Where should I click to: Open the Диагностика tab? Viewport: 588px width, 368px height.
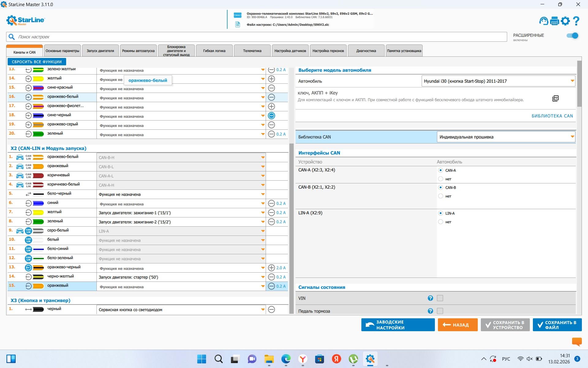coord(366,51)
